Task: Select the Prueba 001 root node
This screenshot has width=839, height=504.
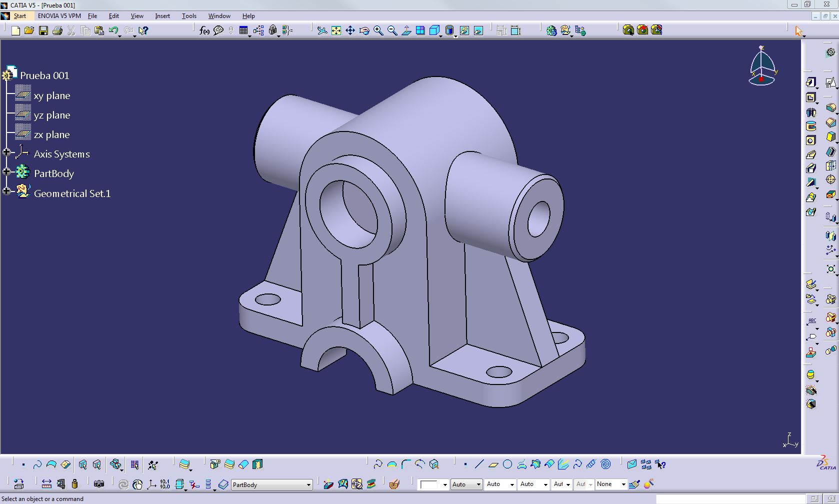Action: tap(44, 75)
